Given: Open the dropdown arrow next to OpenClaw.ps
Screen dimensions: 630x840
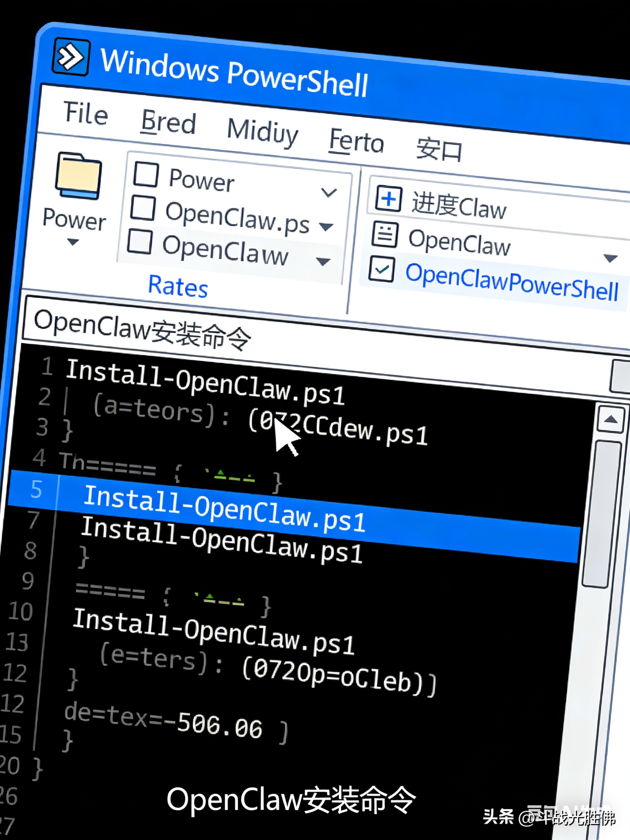Looking at the screenshot, I should click(326, 227).
